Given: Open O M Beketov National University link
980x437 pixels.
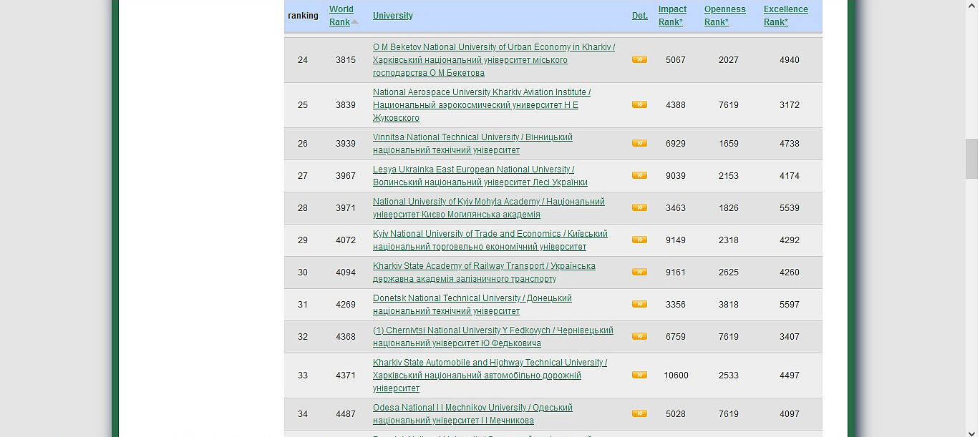Looking at the screenshot, I should 494,60.
